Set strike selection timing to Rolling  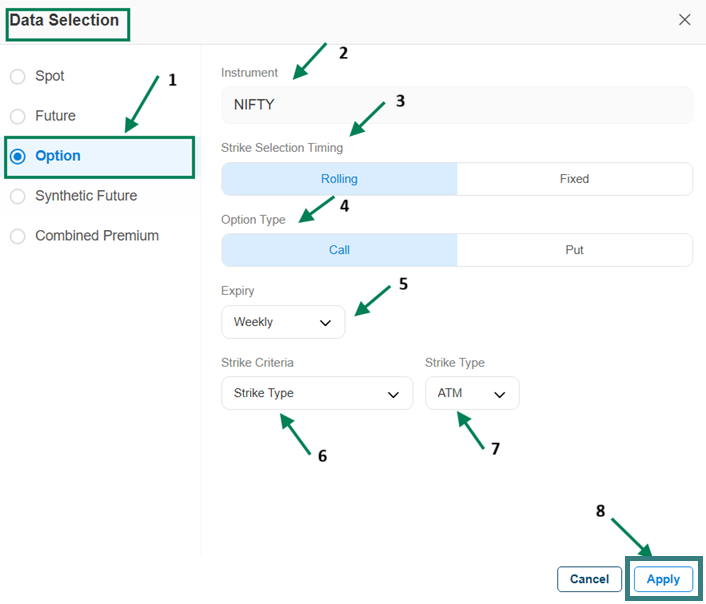(339, 179)
